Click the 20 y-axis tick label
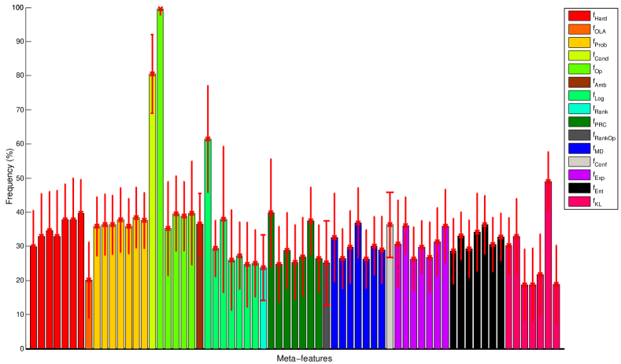Viewport: 621px width, 364px height. 20,280
